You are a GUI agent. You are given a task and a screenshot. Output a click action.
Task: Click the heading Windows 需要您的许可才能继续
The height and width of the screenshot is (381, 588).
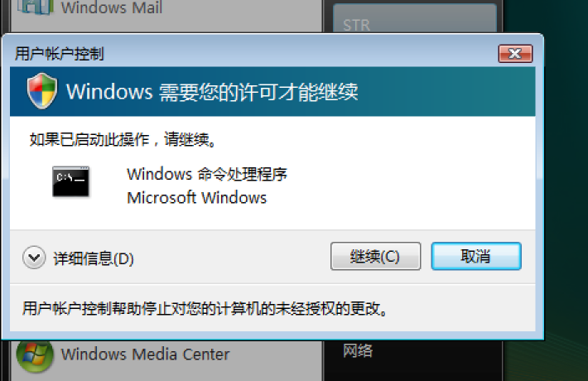point(212,92)
